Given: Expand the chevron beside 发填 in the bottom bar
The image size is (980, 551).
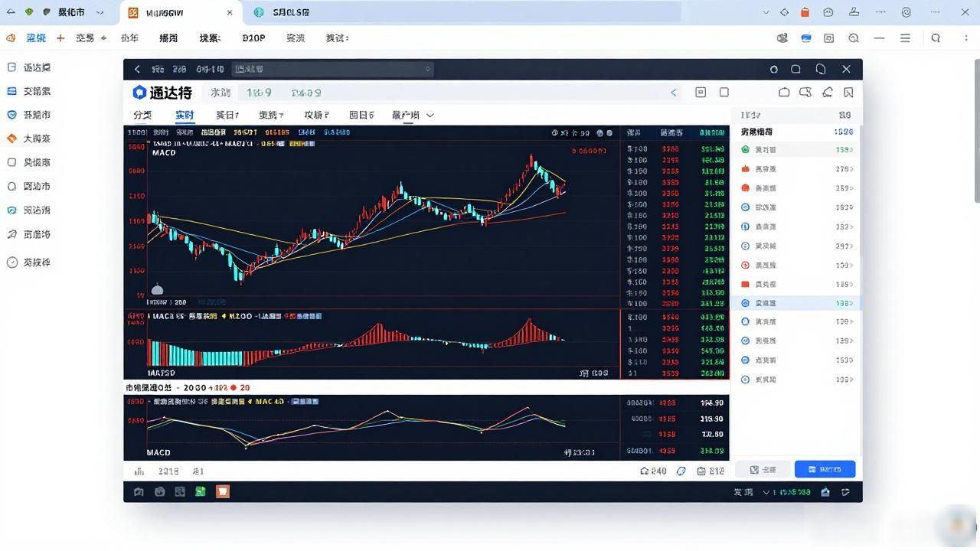Looking at the screenshot, I should pyautogui.click(x=766, y=492).
